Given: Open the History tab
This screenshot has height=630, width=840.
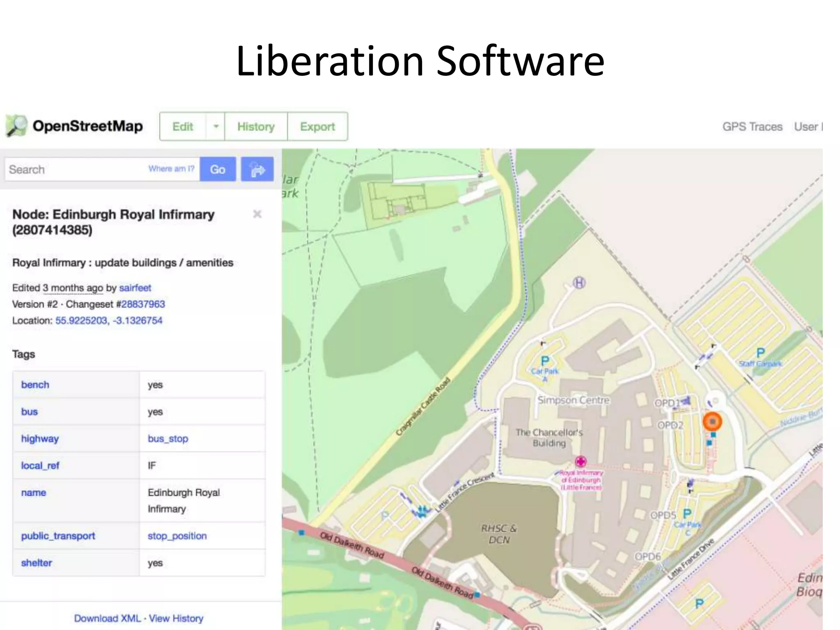Looking at the screenshot, I should 256,127.
